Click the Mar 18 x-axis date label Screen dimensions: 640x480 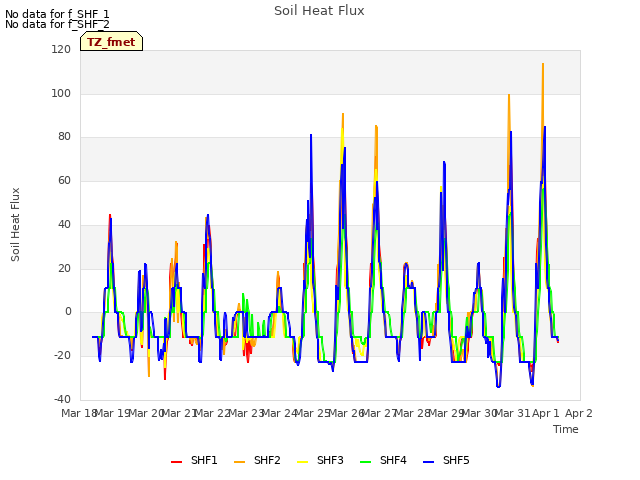[x=79, y=413]
